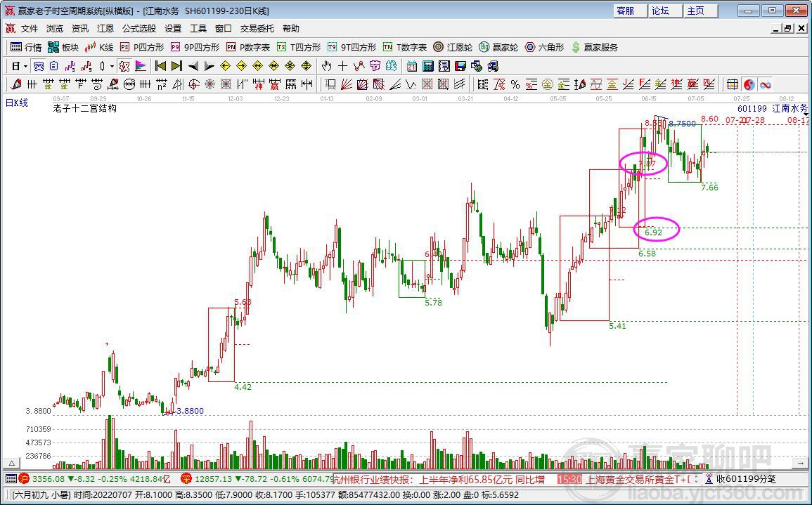Open the 文件 menu
This screenshot has width=812, height=505.
(x=30, y=29)
